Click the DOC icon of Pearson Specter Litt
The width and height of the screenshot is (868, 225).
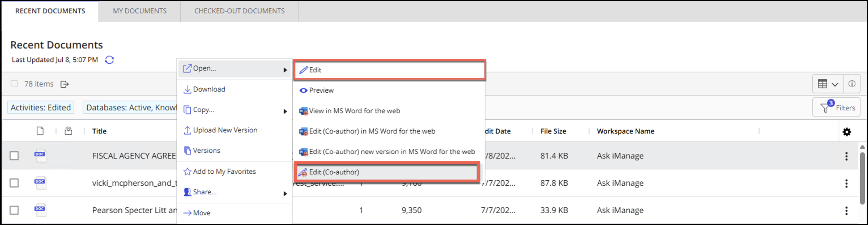(x=40, y=210)
